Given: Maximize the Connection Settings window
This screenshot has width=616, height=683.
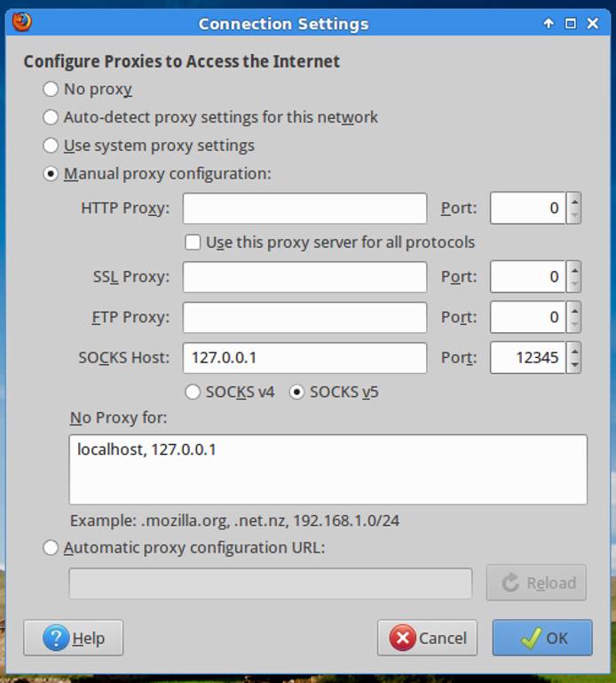Looking at the screenshot, I should coord(571,24).
